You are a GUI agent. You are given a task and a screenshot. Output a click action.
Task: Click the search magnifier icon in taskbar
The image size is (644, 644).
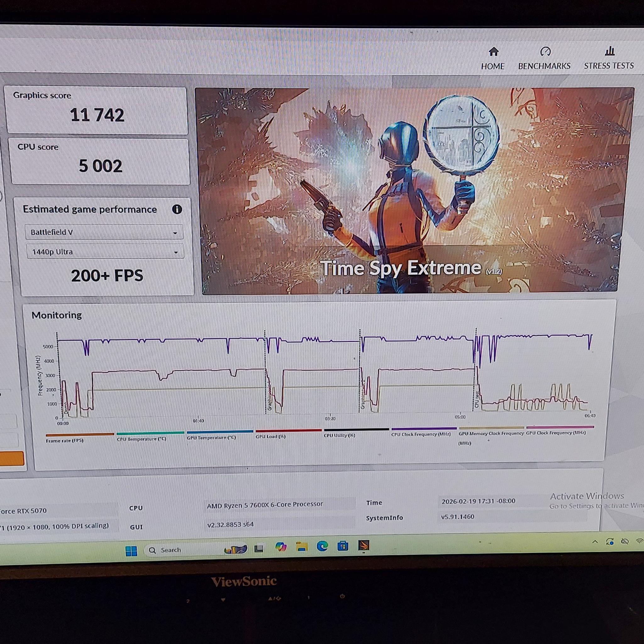pos(152,550)
